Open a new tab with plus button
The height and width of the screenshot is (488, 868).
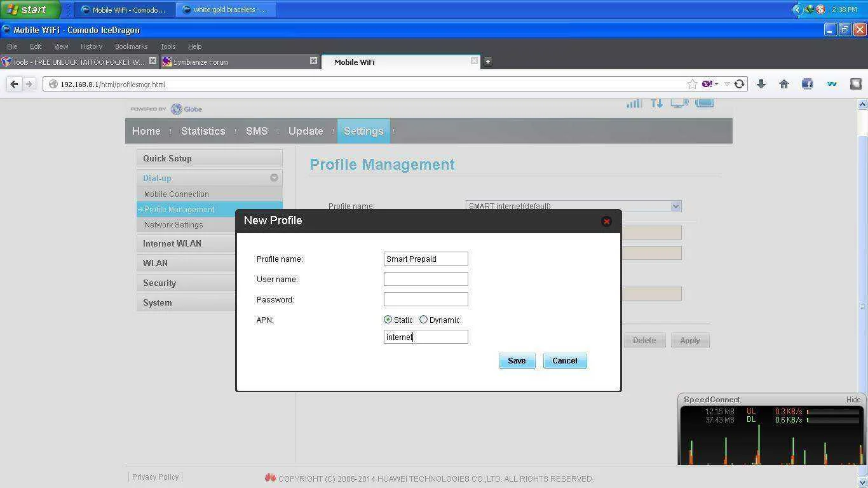click(488, 62)
